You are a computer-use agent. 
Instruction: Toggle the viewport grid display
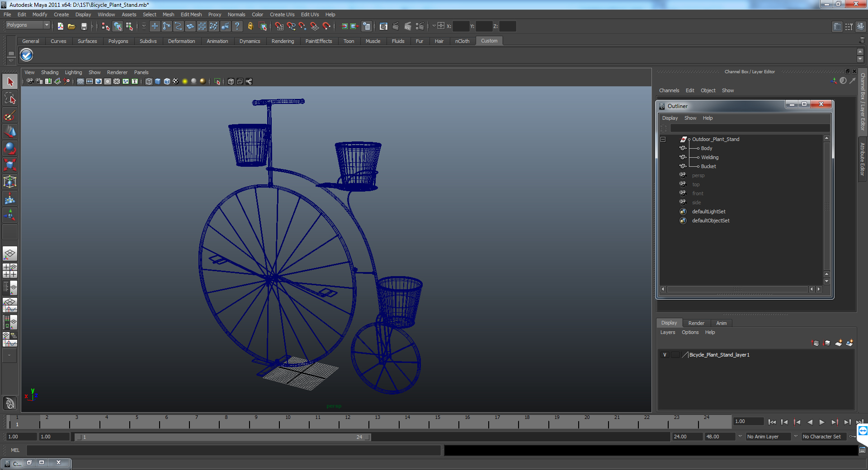(80, 81)
